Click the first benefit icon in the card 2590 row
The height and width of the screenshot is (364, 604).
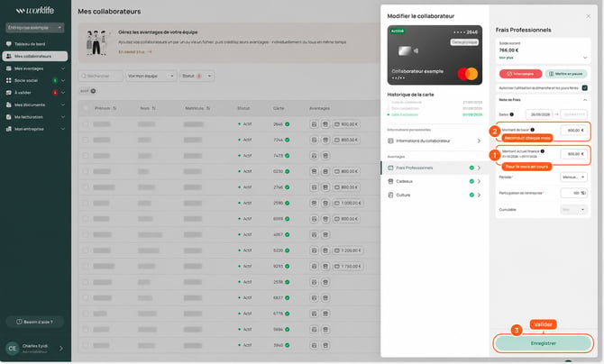[314, 203]
